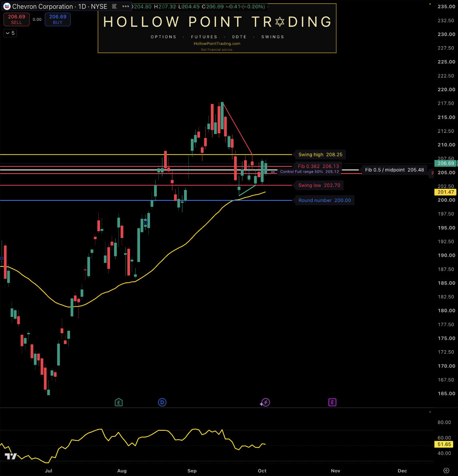This screenshot has width=458, height=476.
Task: Click the 40.00 RSI axis label
Action: (444, 453)
